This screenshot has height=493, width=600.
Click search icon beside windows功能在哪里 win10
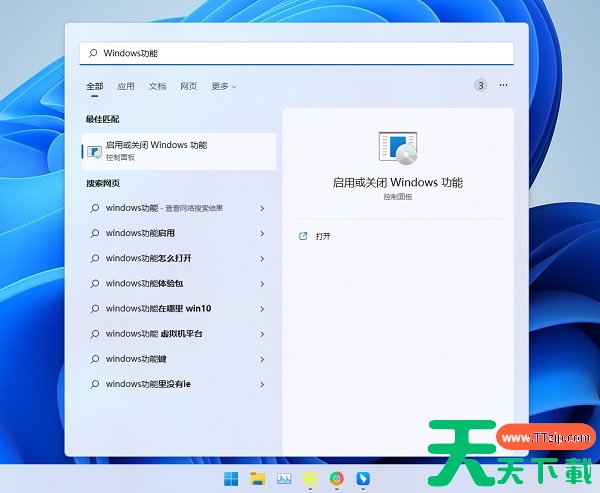[95, 309]
